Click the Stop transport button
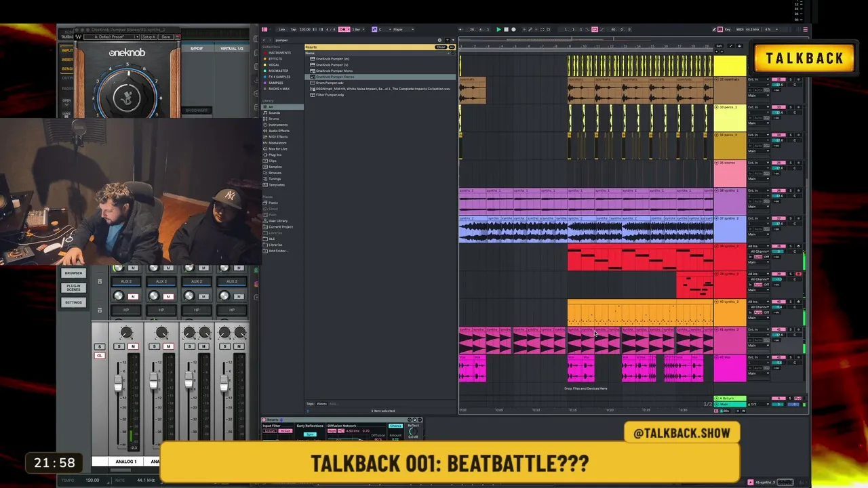Screen dimensions: 868x488 pyautogui.click(x=506, y=30)
